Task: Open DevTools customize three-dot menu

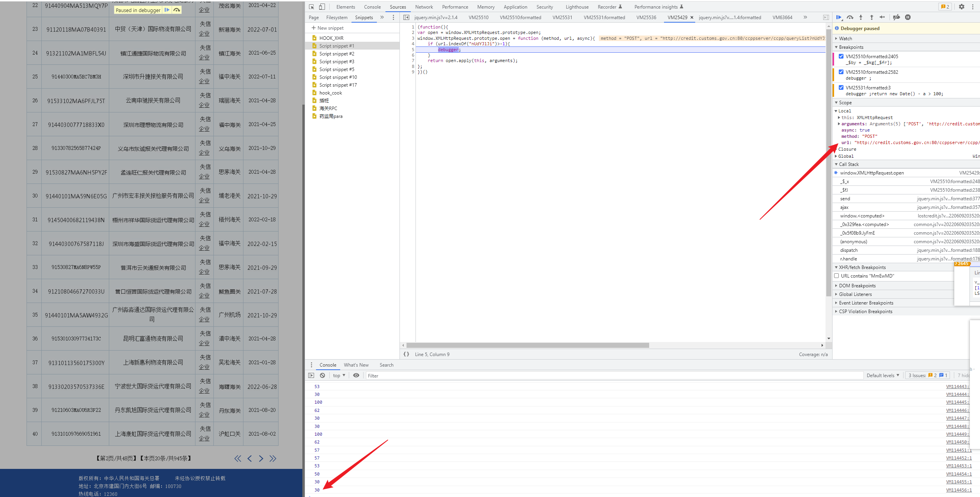Action: coord(973,7)
